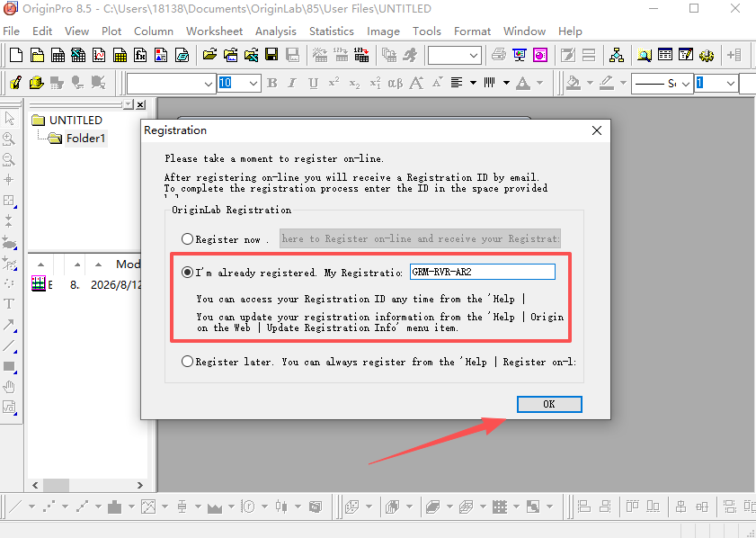Click the New Excel workbook icon
Image resolution: width=756 pixels, height=538 pixels.
click(x=78, y=55)
